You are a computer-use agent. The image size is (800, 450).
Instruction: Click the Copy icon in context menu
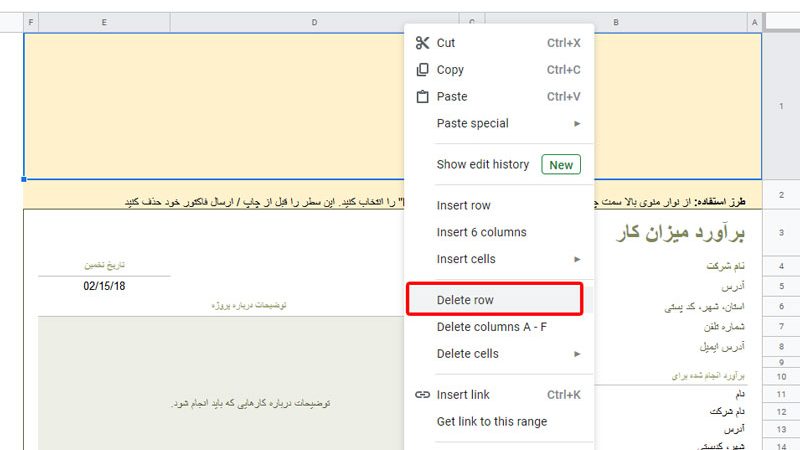422,70
